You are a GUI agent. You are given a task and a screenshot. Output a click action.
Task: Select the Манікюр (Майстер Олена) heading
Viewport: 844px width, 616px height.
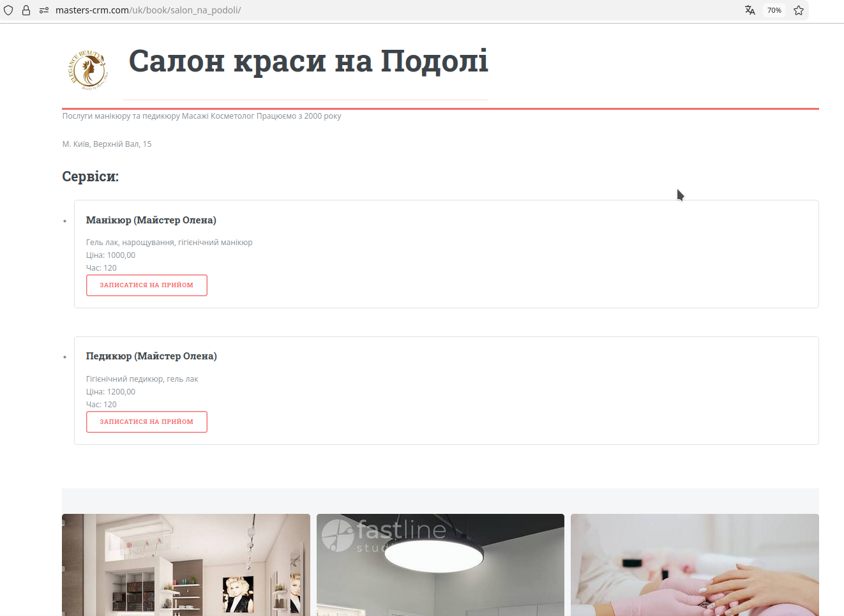(x=151, y=220)
